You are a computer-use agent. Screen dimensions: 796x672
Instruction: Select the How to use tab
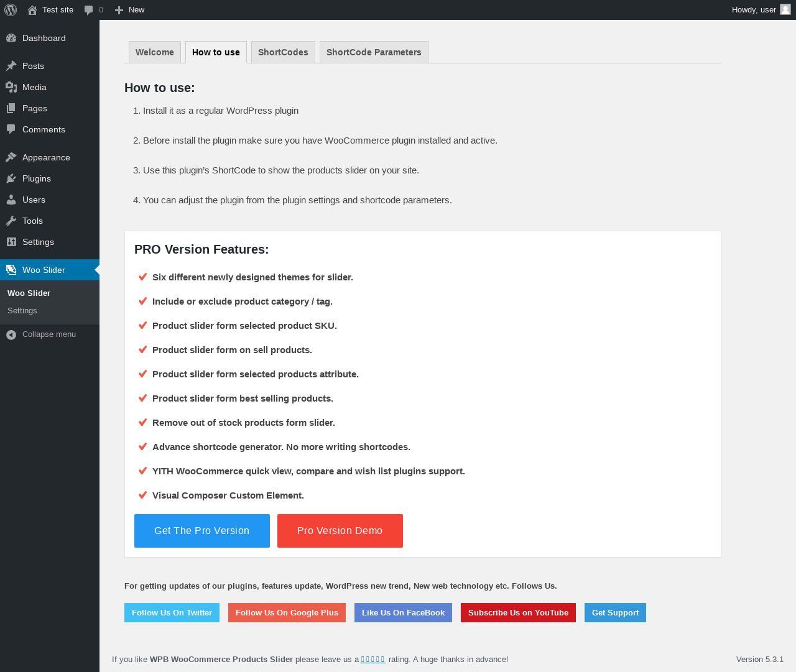(x=216, y=52)
